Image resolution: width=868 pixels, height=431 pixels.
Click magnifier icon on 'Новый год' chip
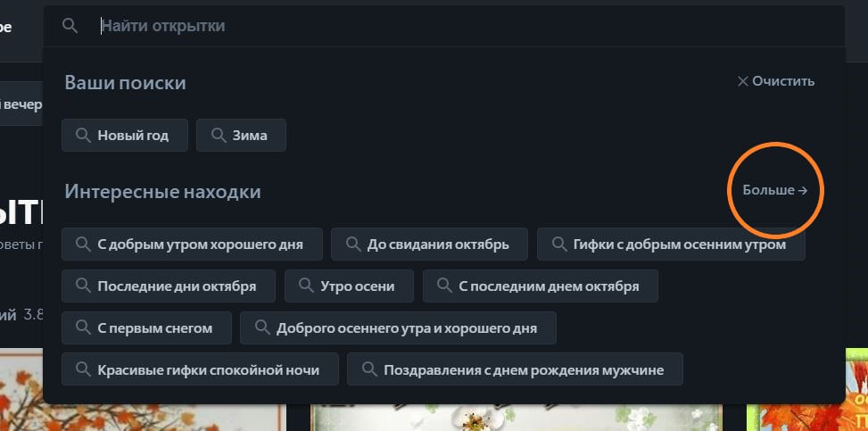[x=83, y=135]
